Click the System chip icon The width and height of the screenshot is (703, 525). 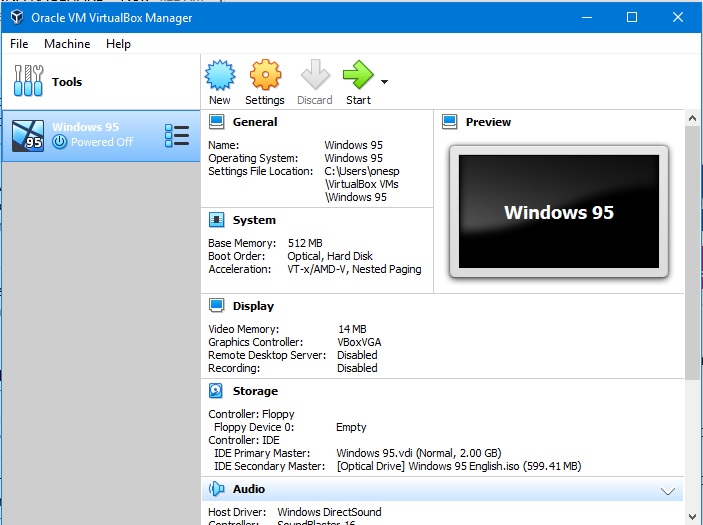click(217, 220)
